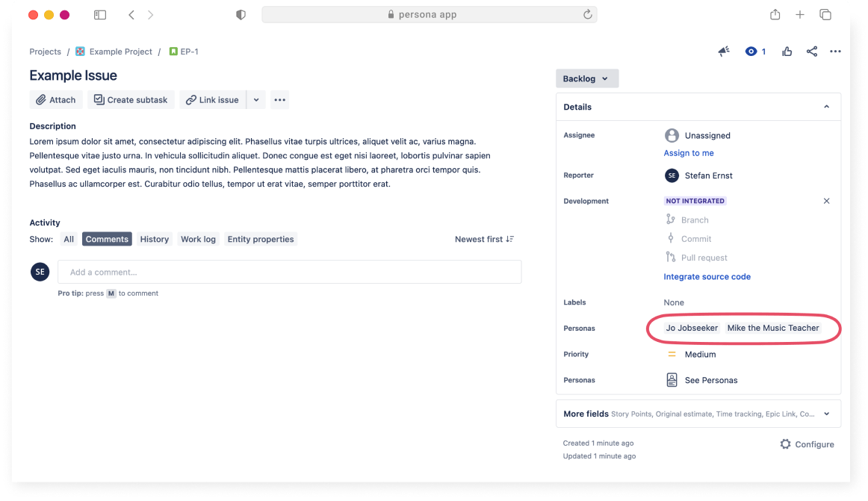Click the Configure gear icon
Viewport: 868px width, 501px height.
point(785,444)
